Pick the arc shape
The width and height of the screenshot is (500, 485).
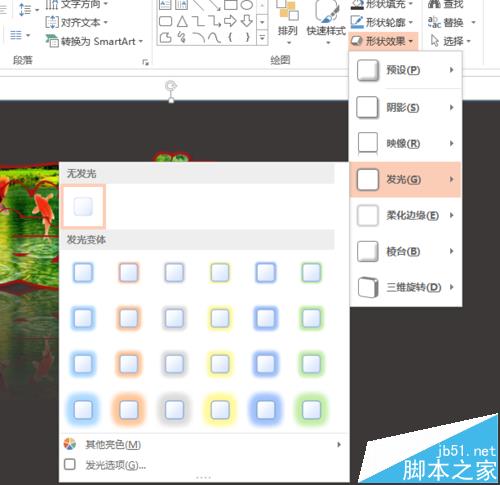click(199, 37)
